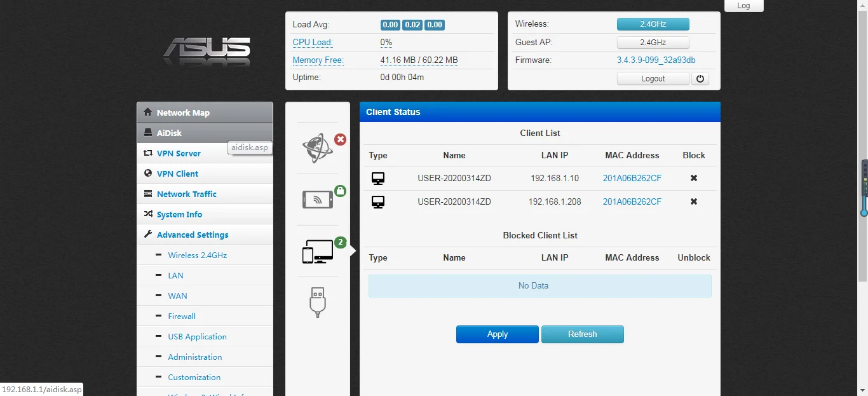Click the load average value 0.02
The height and width of the screenshot is (396, 868).
point(412,25)
